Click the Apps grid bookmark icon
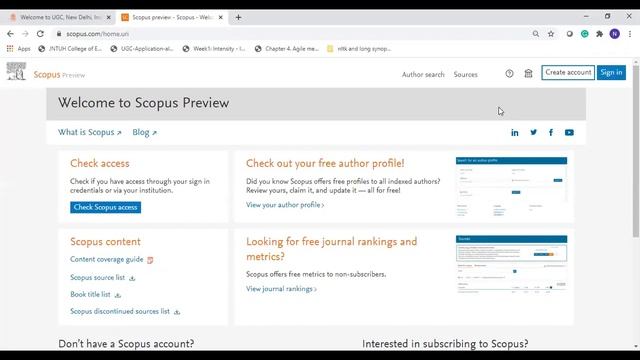This screenshot has width=640, height=360. point(10,49)
